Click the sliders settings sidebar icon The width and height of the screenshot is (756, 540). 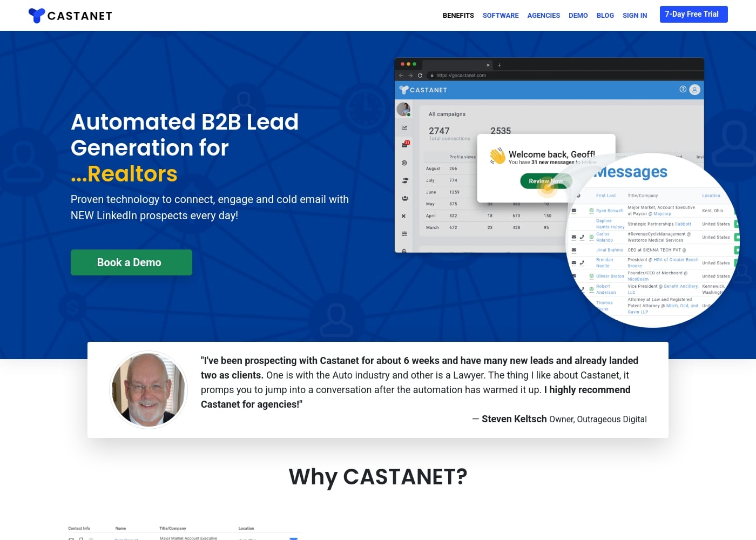pos(404,234)
